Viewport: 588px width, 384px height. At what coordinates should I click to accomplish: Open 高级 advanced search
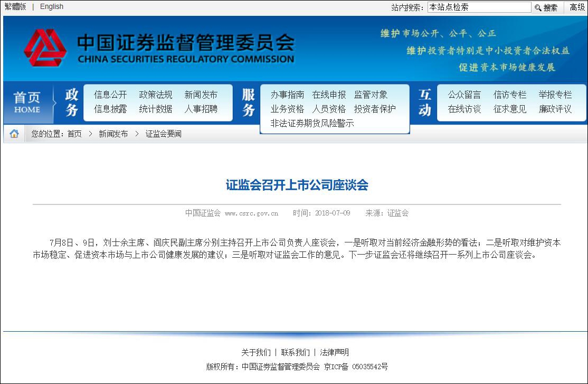click(x=577, y=7)
